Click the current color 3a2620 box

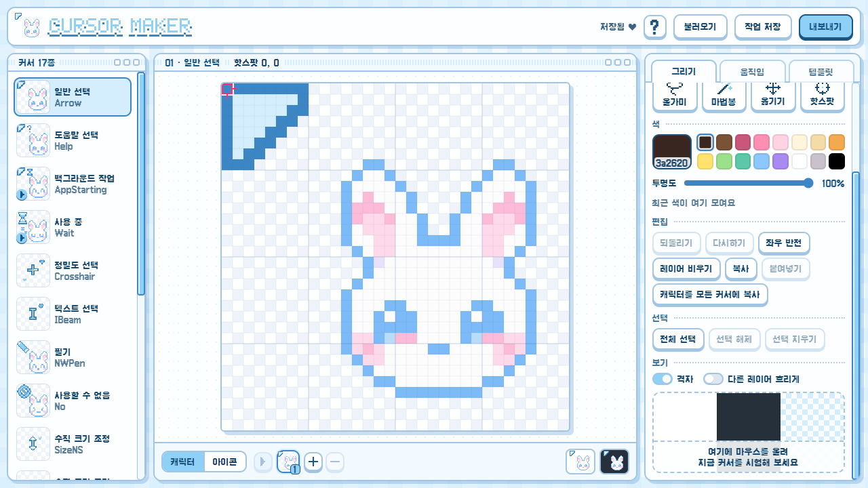click(x=672, y=152)
